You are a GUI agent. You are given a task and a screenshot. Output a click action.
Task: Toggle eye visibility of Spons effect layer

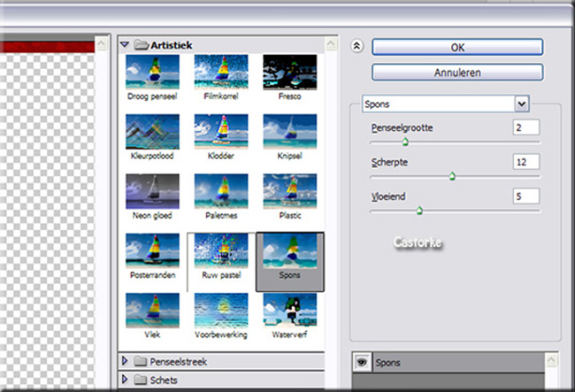362,362
